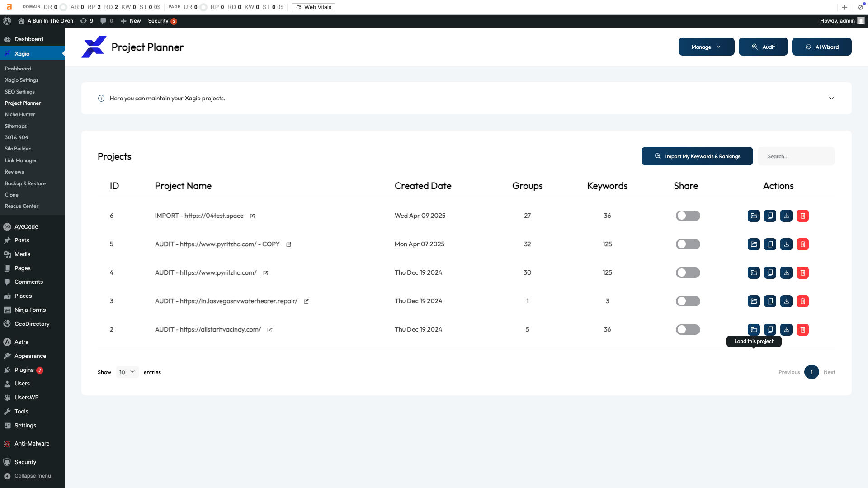Viewport: 868px width, 488px height.
Task: Toggle share for allstarhvacindy.com project
Action: coord(688,330)
